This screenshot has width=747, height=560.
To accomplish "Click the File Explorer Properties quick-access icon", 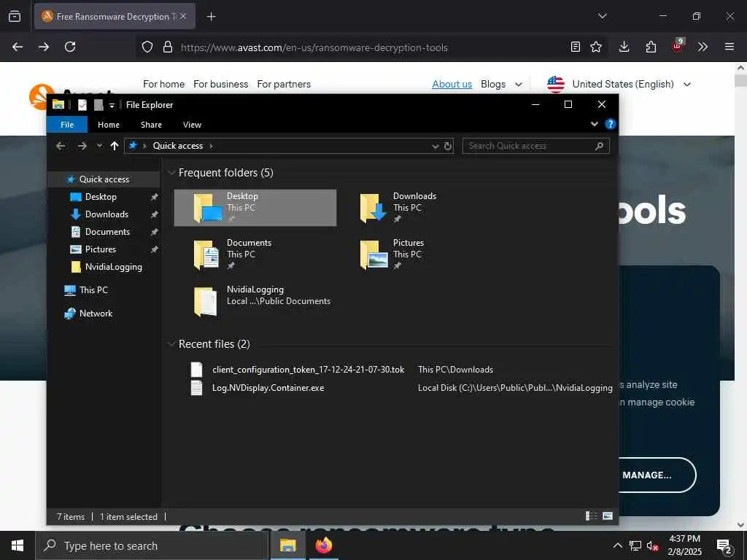I will pos(82,105).
